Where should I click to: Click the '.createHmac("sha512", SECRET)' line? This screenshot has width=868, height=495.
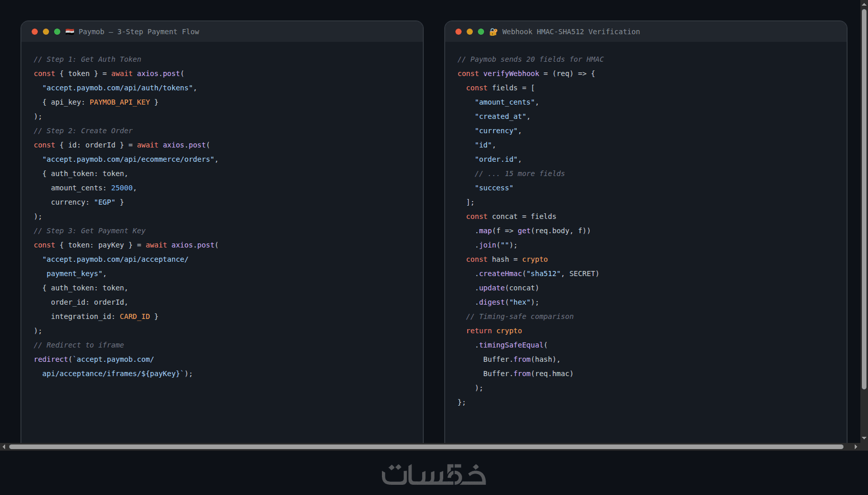click(x=537, y=274)
